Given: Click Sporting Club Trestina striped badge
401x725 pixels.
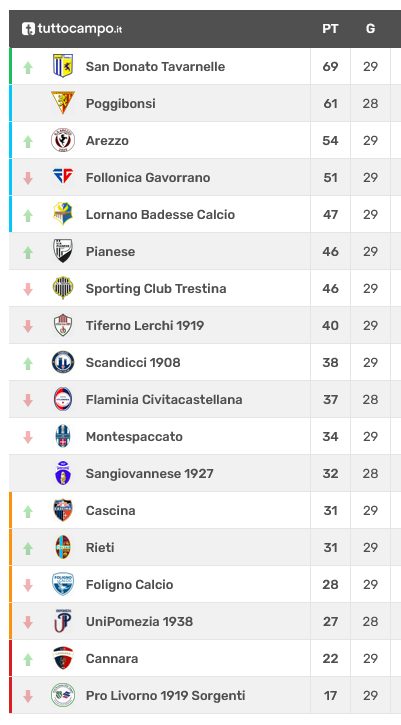Looking at the screenshot, I should (63, 288).
